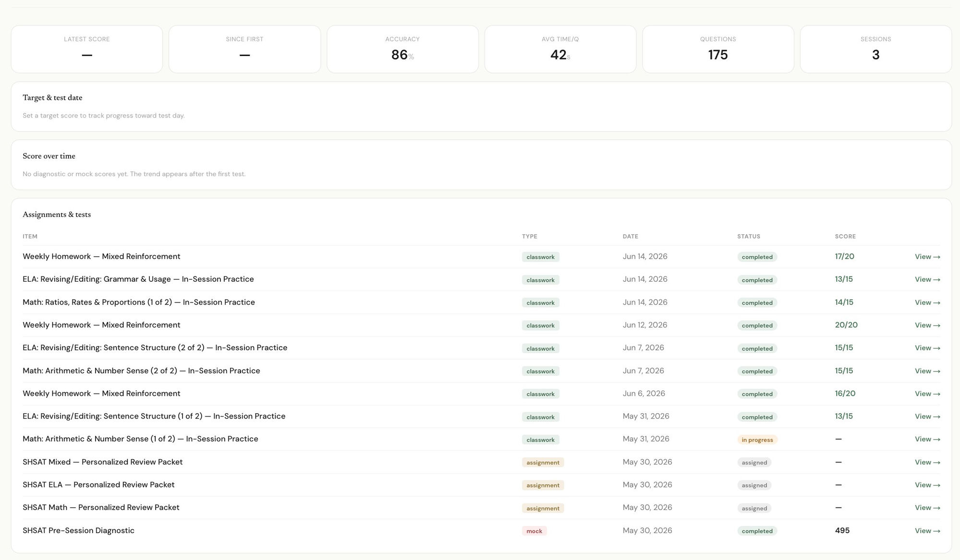Click the Jun 12, 2026 date cell

(645, 325)
